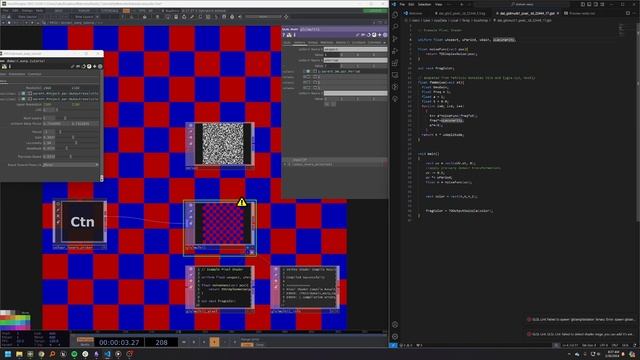The image size is (640, 360).
Task: Click the reset-to-start button in timeline transport
Action: [184, 342]
